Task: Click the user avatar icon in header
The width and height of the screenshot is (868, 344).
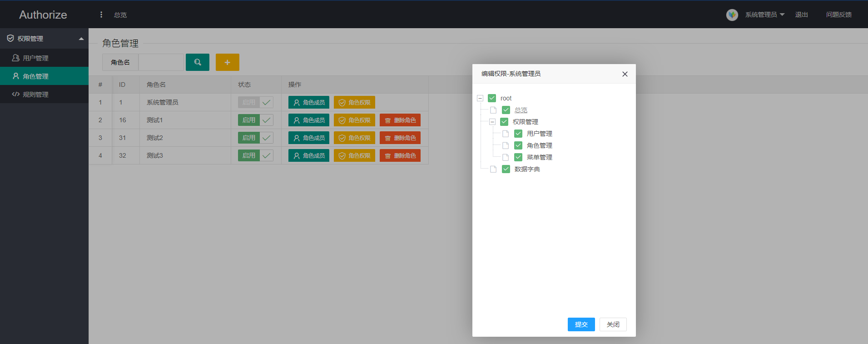Action: (732, 15)
